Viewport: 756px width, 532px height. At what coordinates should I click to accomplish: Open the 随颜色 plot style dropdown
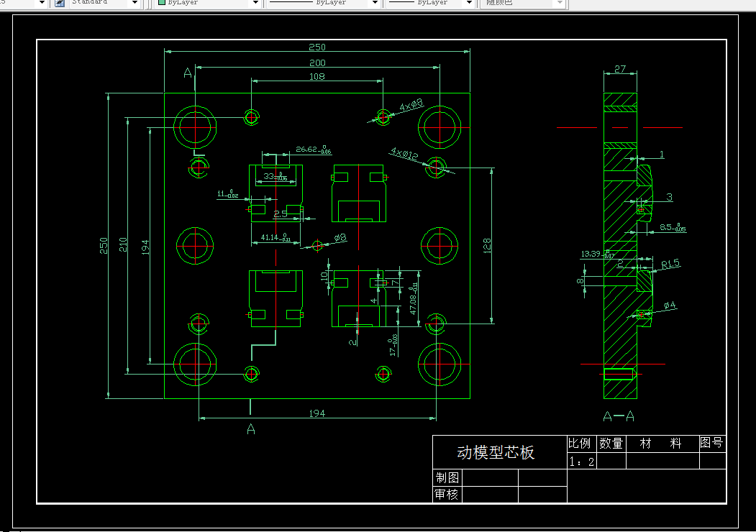tap(560, 3)
